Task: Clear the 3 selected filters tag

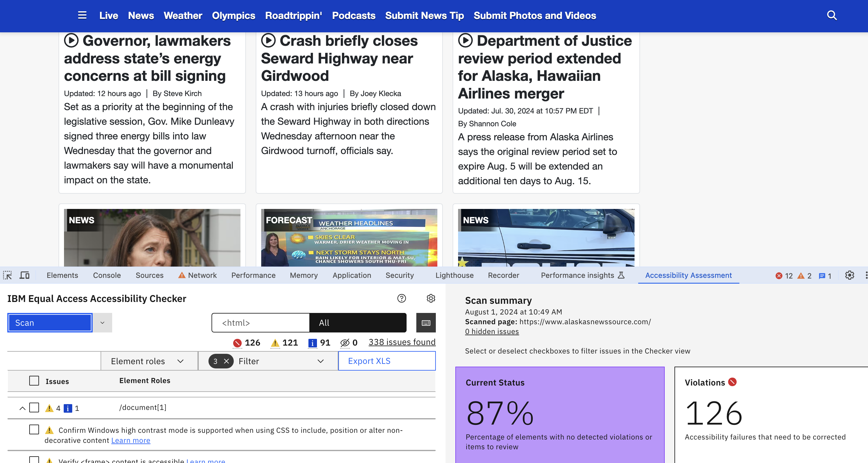Action: tap(226, 361)
